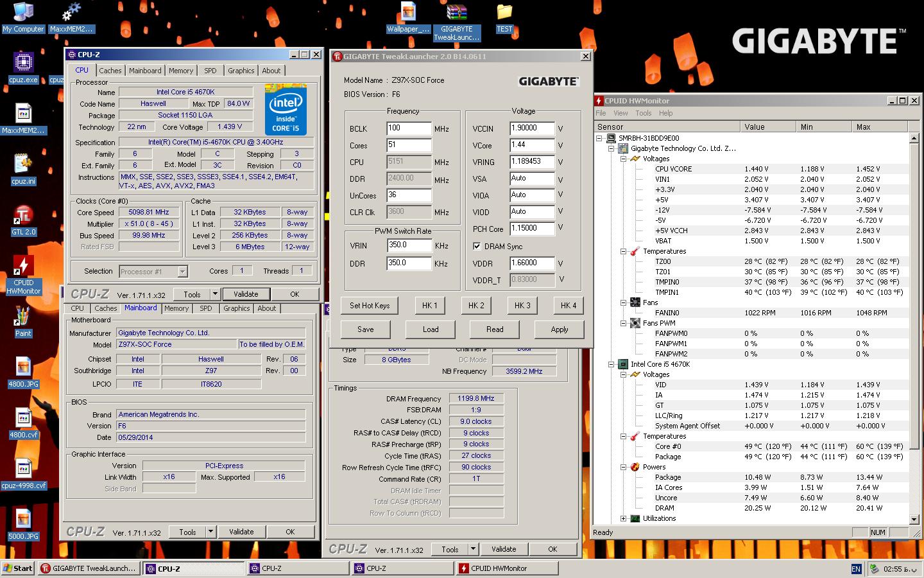924x578 pixels.
Task: Open Tools dropdown arrow in Mainboard CPU-Z window
Action: (210, 532)
